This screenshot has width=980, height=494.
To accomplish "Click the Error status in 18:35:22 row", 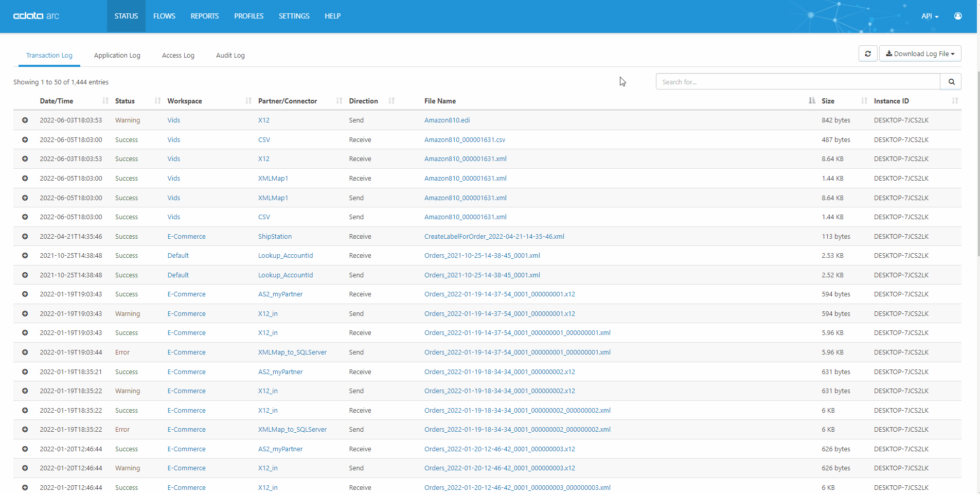I will point(122,430).
